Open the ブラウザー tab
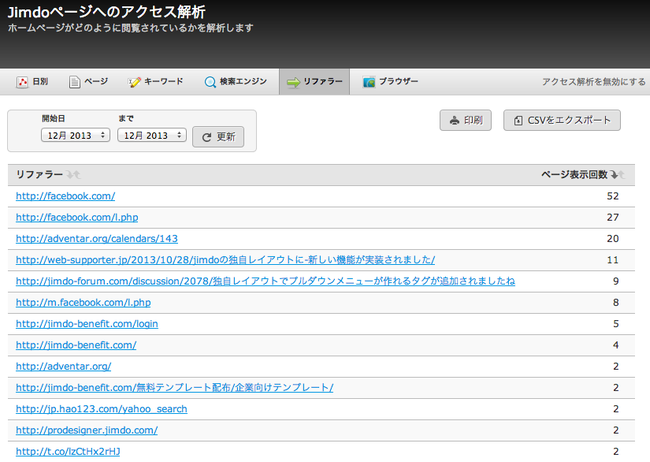 [390, 82]
